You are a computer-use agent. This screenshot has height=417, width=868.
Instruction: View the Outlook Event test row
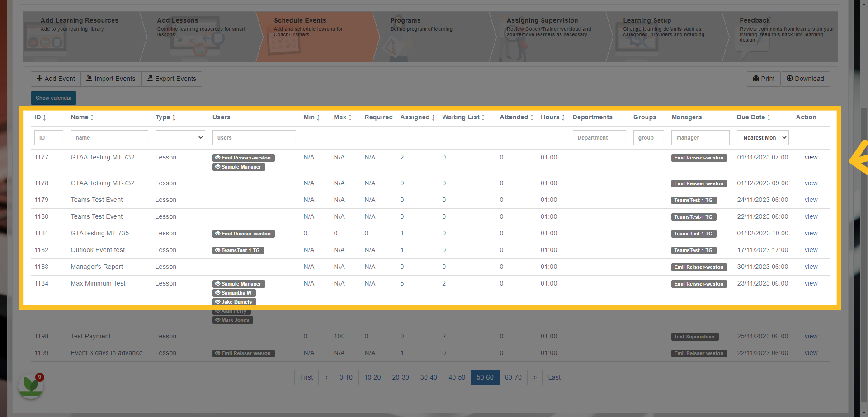[811, 250]
